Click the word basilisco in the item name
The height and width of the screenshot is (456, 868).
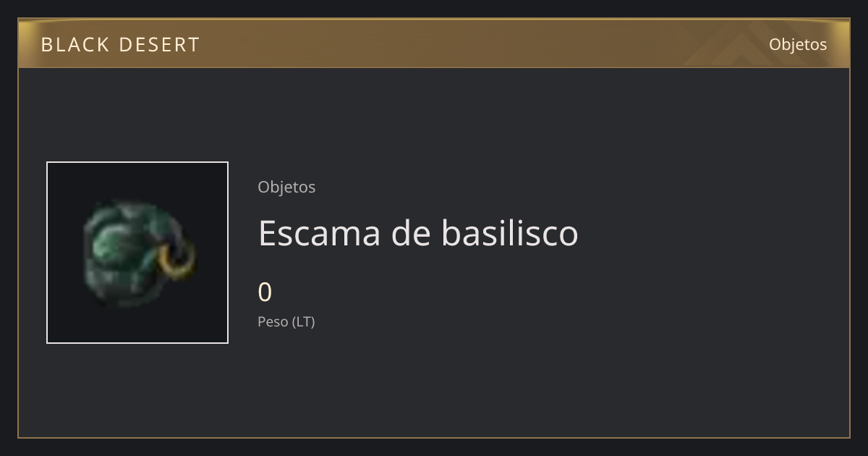[x=510, y=233]
